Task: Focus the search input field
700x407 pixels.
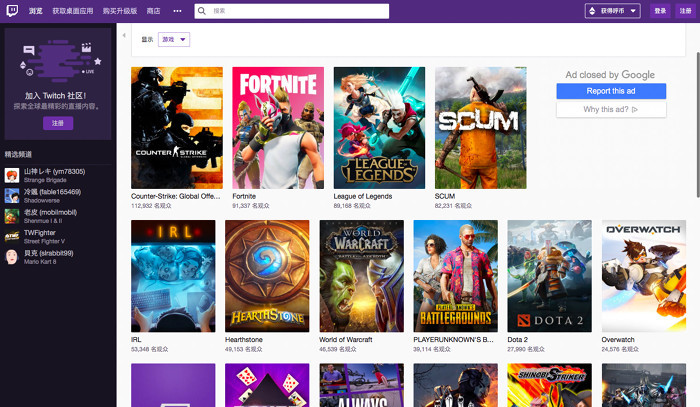Action: [x=292, y=11]
